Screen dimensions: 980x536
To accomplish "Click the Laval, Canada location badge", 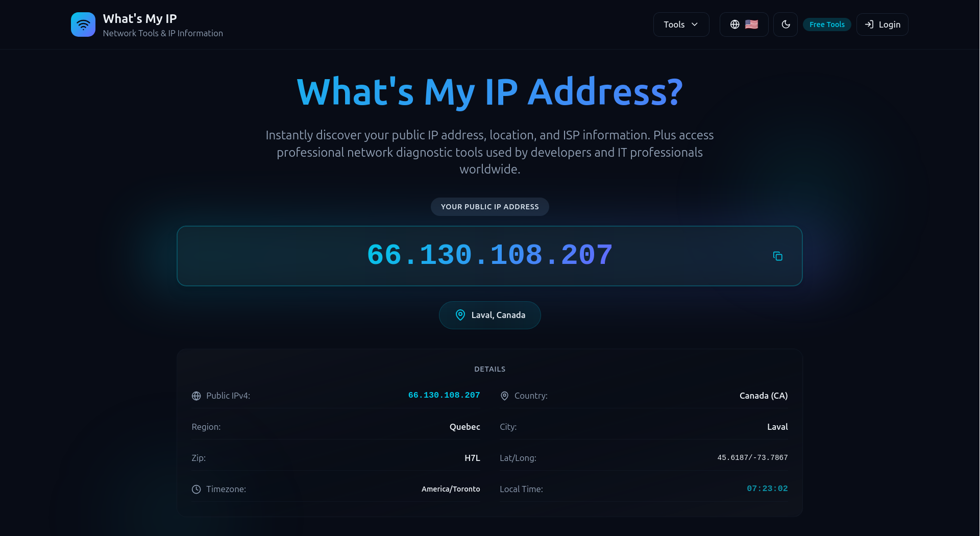I will pyautogui.click(x=490, y=315).
